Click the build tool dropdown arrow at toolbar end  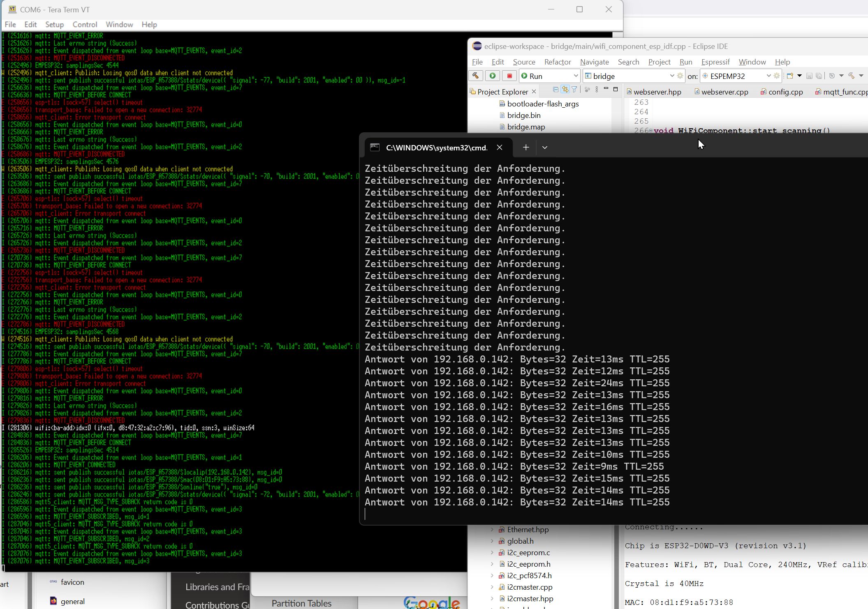pyautogui.click(x=861, y=76)
